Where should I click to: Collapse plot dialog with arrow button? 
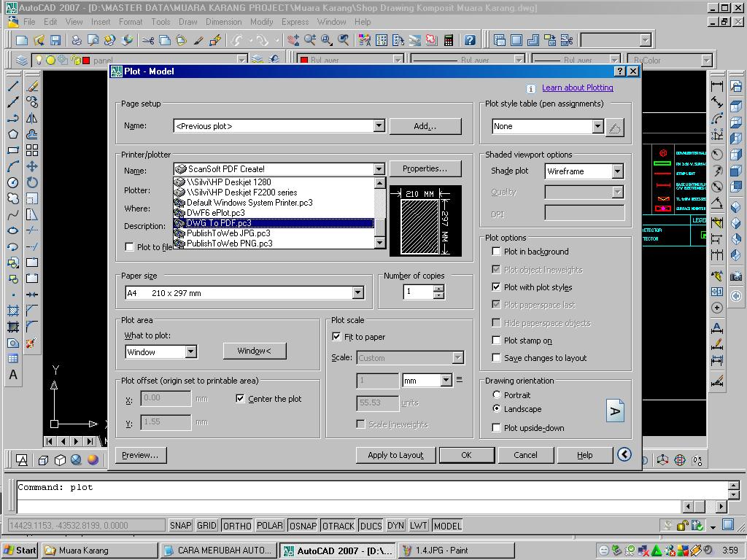(x=624, y=454)
